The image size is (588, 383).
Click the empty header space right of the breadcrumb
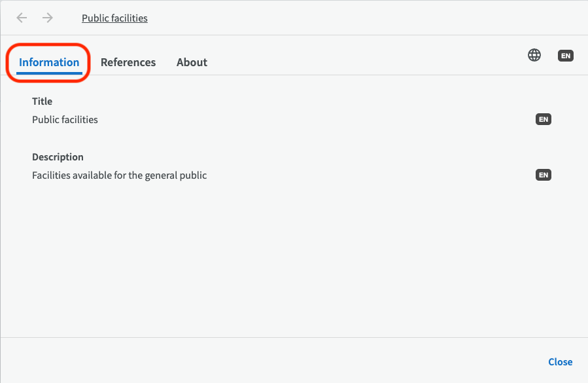(x=360, y=18)
